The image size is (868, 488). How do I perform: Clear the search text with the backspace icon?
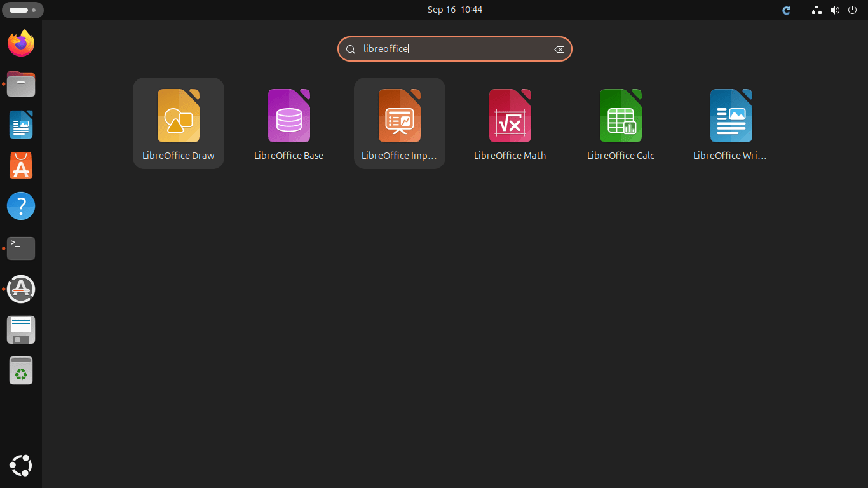pos(559,50)
